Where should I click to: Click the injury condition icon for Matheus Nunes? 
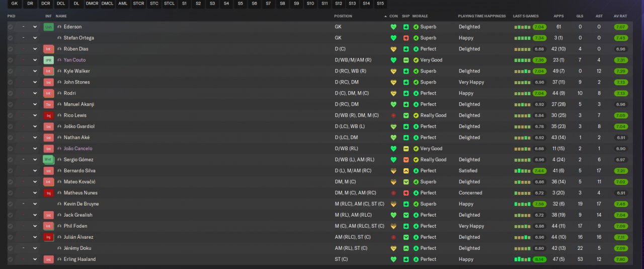(393, 193)
